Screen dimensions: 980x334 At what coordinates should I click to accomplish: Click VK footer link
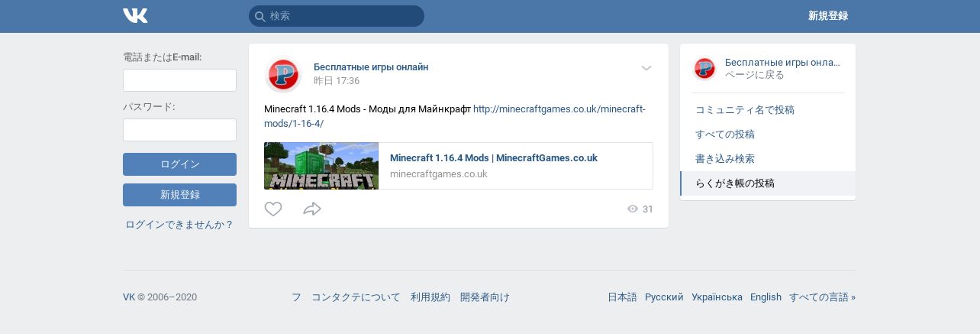(129, 297)
